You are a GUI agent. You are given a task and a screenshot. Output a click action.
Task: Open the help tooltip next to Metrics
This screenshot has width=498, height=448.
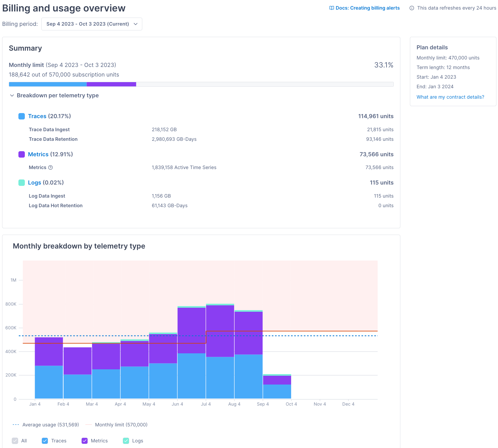(51, 167)
